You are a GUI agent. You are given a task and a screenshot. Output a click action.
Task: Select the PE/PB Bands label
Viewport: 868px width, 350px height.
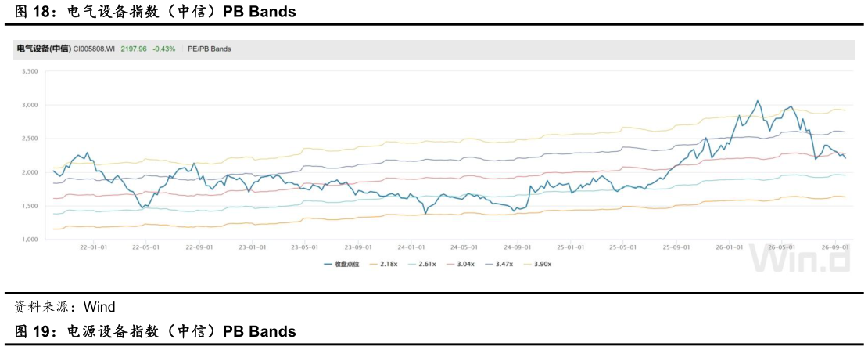pos(210,49)
